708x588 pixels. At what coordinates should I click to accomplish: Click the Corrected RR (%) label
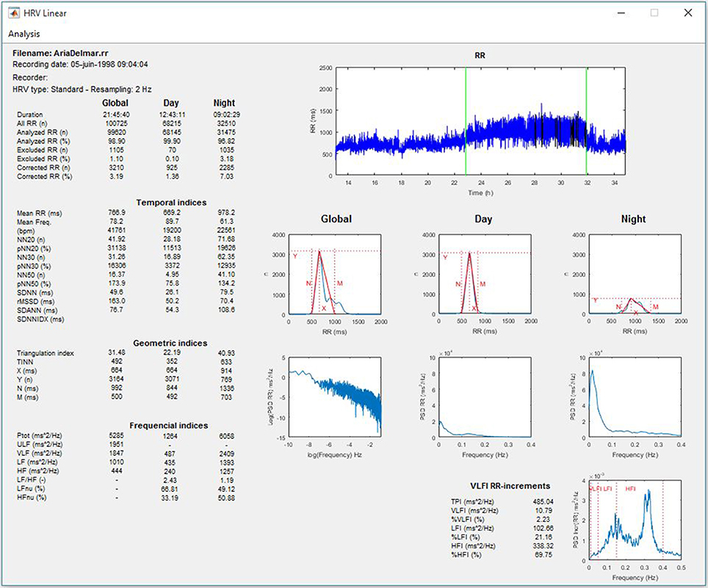pyautogui.click(x=44, y=176)
